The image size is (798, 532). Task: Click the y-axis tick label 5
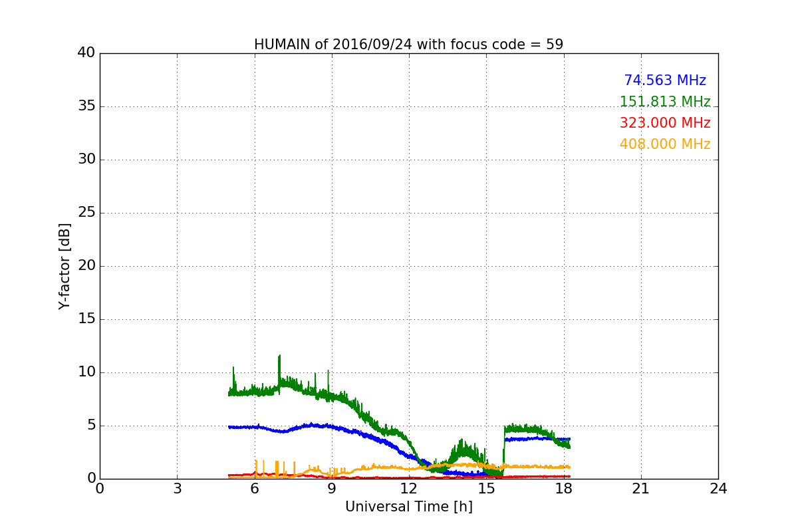[91, 426]
